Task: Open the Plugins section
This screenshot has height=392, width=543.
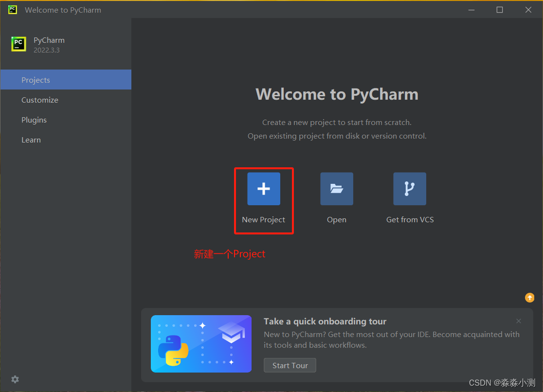Action: click(34, 120)
